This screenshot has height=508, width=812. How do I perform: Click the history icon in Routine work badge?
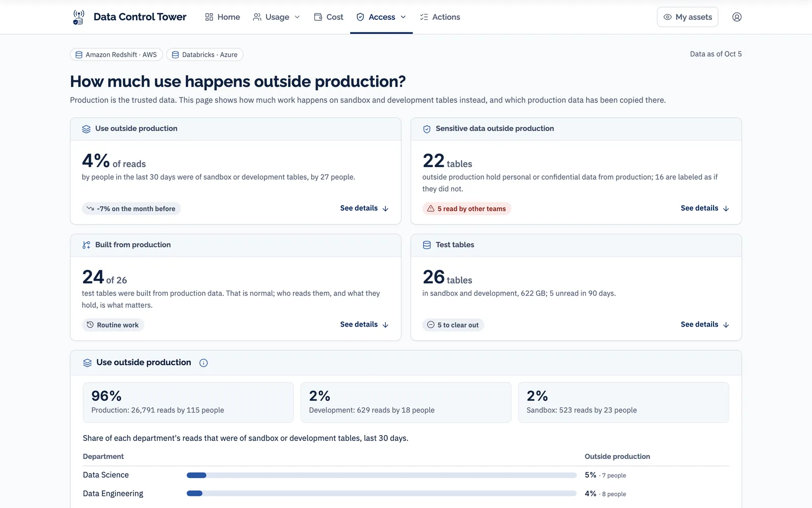90,325
